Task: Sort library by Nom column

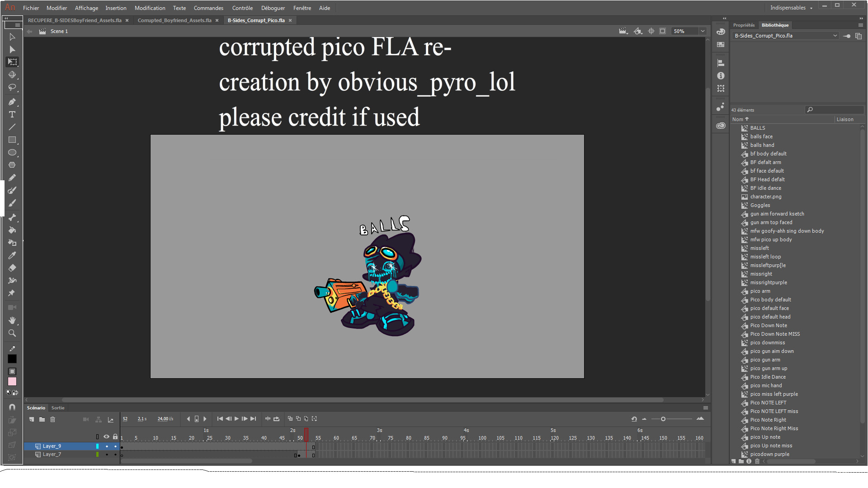Action: (741, 119)
